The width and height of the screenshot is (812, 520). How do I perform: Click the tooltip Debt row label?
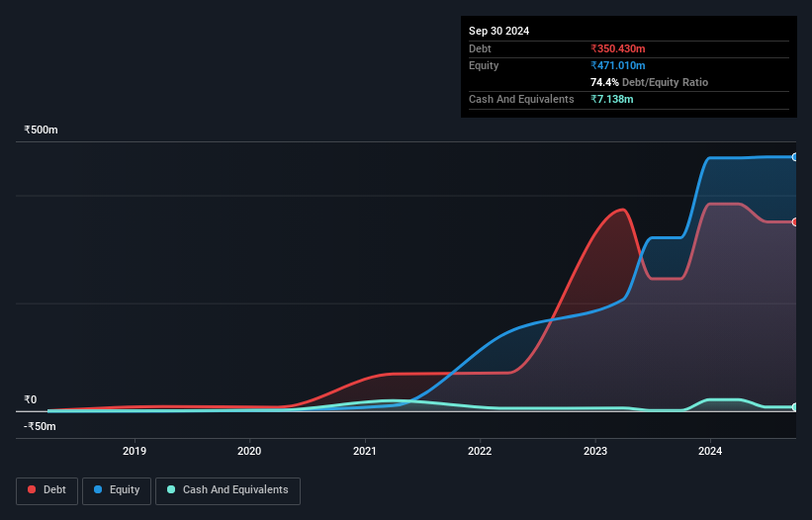coord(480,48)
